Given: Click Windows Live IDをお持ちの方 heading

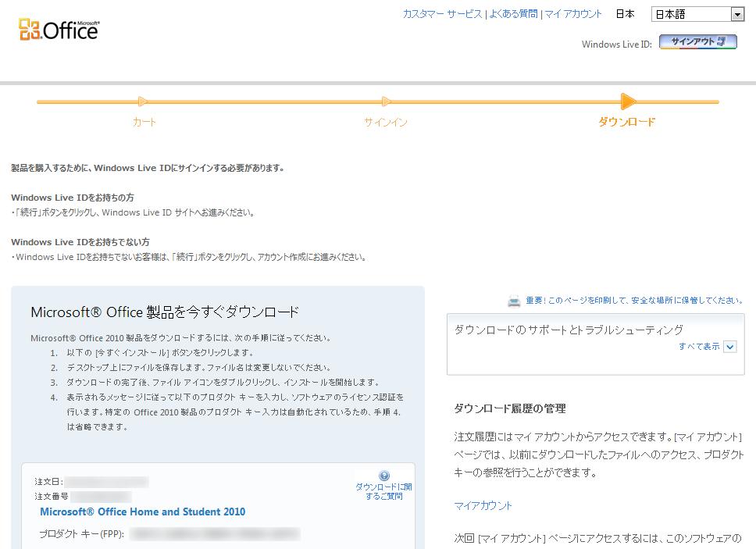Looking at the screenshot, I should [x=73, y=198].
